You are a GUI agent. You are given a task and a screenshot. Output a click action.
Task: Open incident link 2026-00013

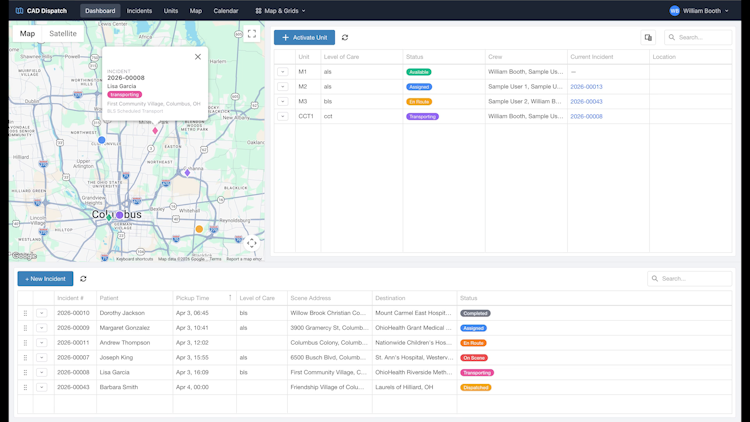(x=586, y=87)
